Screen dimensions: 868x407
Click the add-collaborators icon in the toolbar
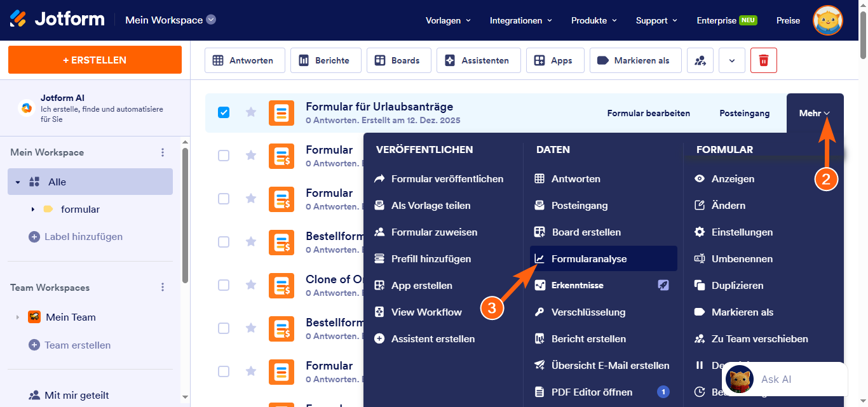click(700, 60)
